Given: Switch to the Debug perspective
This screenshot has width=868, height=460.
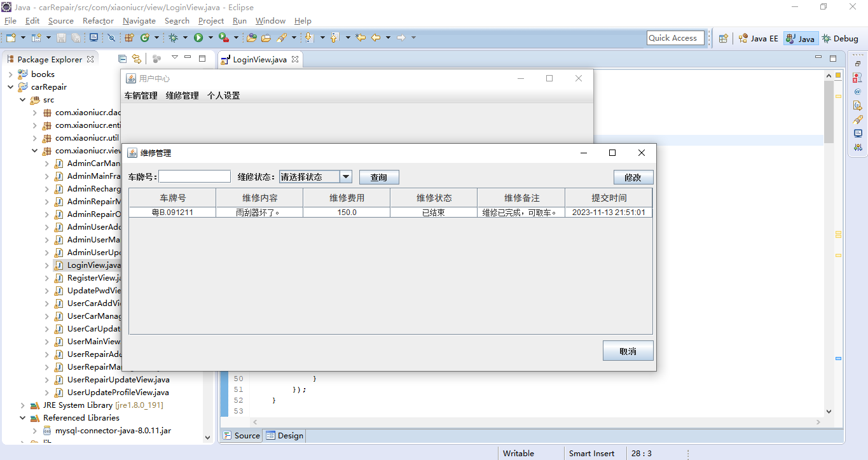Looking at the screenshot, I should (x=840, y=38).
